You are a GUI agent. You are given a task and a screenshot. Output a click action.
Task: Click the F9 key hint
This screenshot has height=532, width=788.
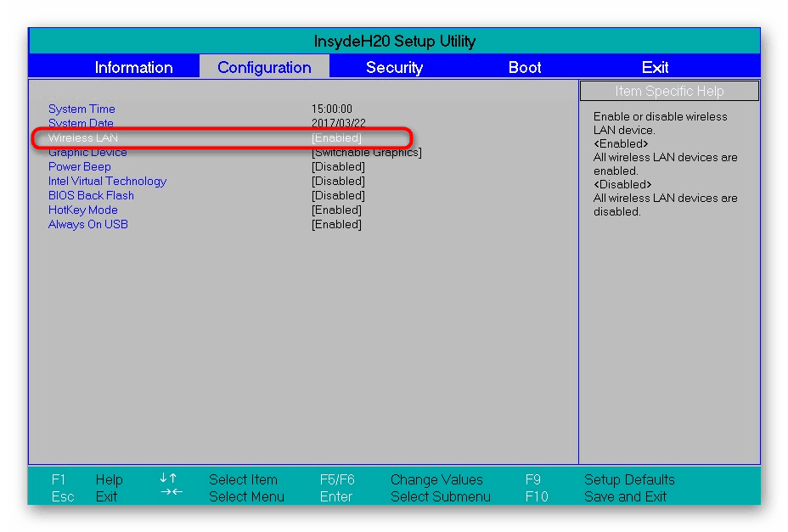[533, 479]
